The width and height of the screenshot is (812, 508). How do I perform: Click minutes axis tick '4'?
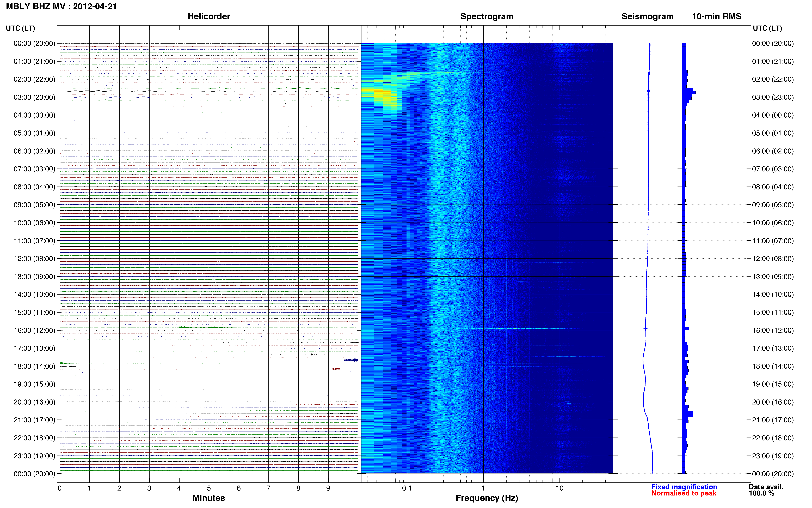[179, 488]
